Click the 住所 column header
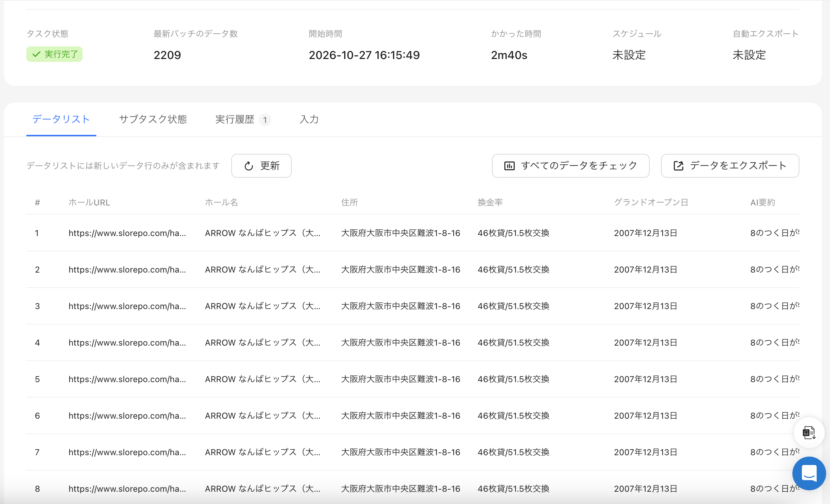The height and width of the screenshot is (504, 830). (350, 202)
